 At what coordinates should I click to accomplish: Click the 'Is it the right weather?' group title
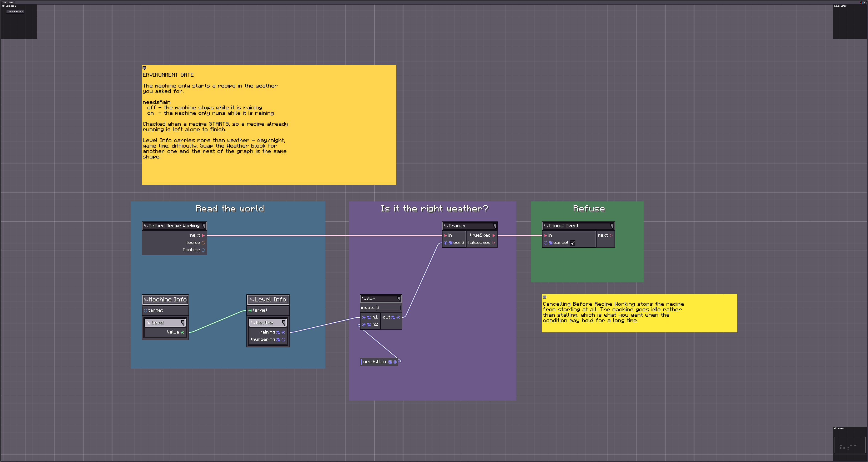tap(434, 208)
